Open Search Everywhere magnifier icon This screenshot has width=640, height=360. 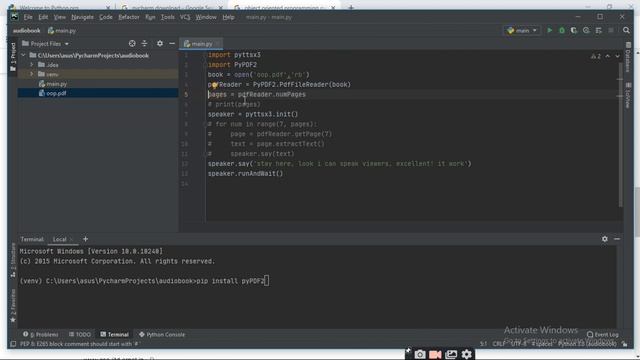tap(626, 31)
